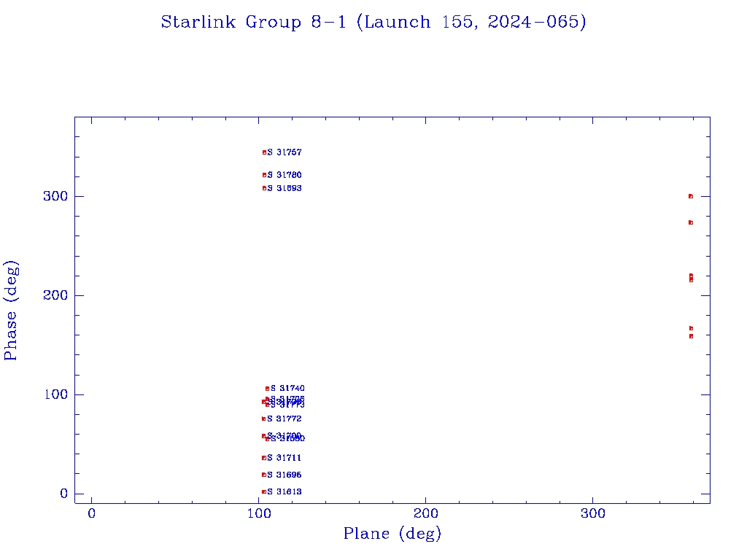
Task: Select the red marker beside S 31696
Action: 264,475
